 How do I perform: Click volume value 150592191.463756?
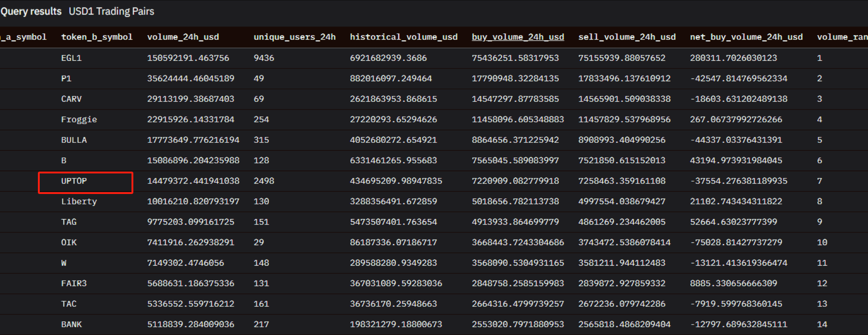pyautogui.click(x=188, y=58)
